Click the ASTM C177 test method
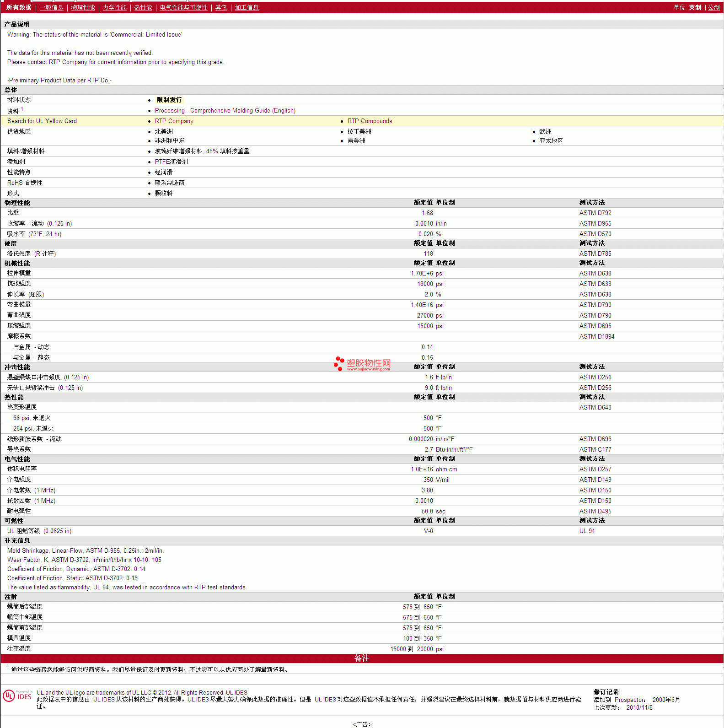Viewport: 724px width, 728px height. tap(595, 449)
